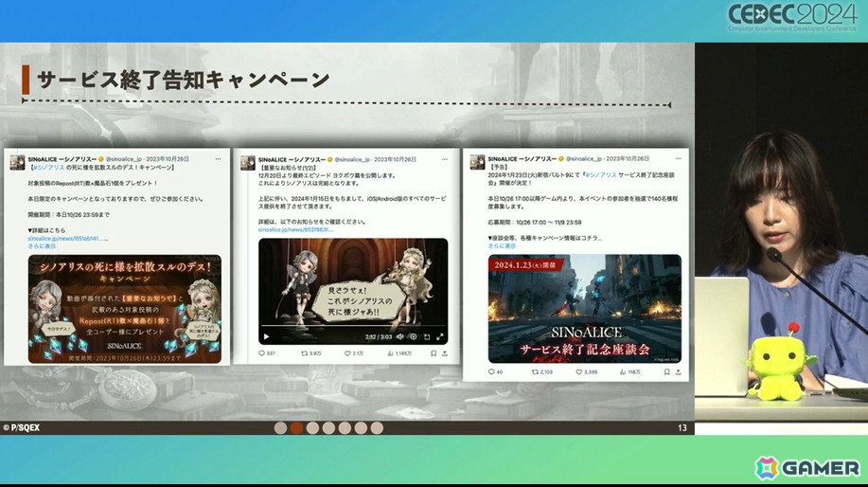
Task: Repost the middle tweet with 3.9万 reposts
Action: tap(310, 352)
